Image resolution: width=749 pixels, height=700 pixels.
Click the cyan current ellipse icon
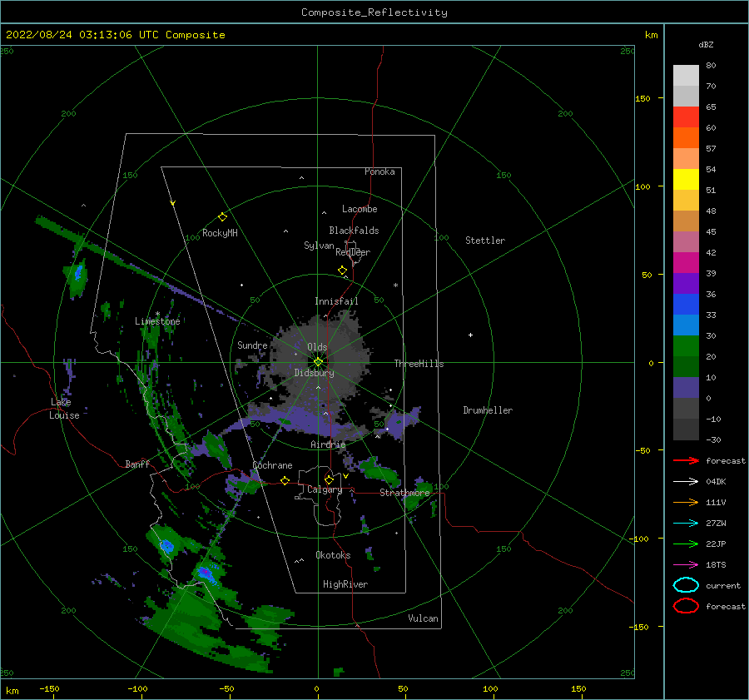(686, 585)
